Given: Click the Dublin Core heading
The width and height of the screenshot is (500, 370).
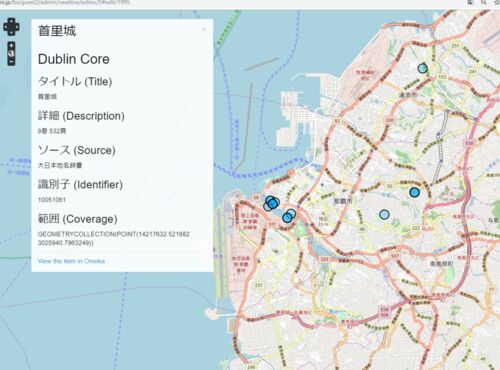Looking at the screenshot, I should pyautogui.click(x=74, y=59).
